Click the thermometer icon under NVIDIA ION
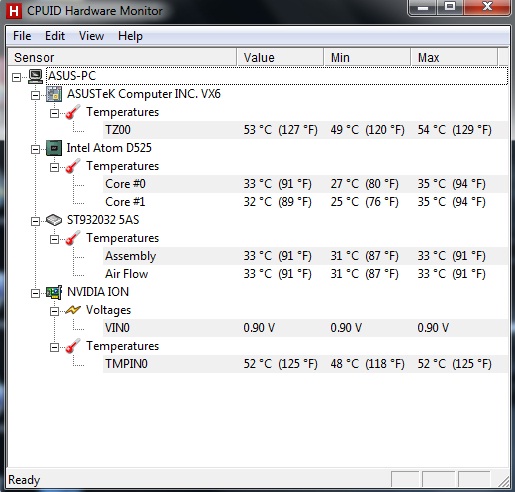Viewport: 515px width, 492px height. click(x=73, y=346)
